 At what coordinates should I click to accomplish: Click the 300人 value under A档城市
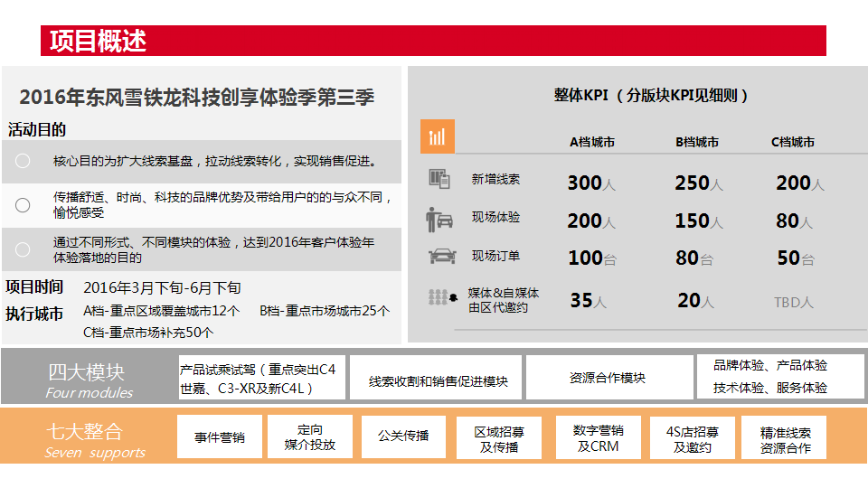tap(591, 183)
